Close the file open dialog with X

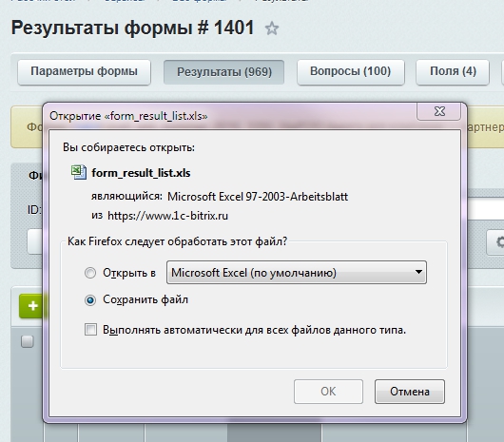point(439,111)
